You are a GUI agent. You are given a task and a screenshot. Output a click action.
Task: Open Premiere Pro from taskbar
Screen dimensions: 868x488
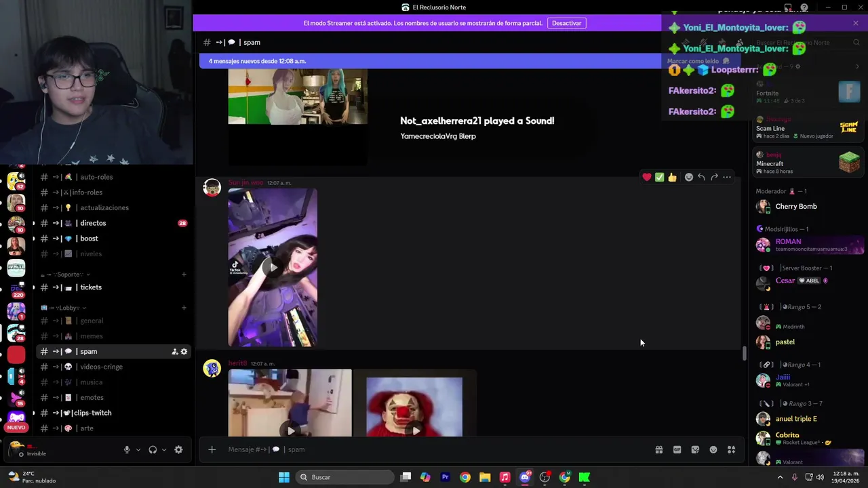(446, 477)
